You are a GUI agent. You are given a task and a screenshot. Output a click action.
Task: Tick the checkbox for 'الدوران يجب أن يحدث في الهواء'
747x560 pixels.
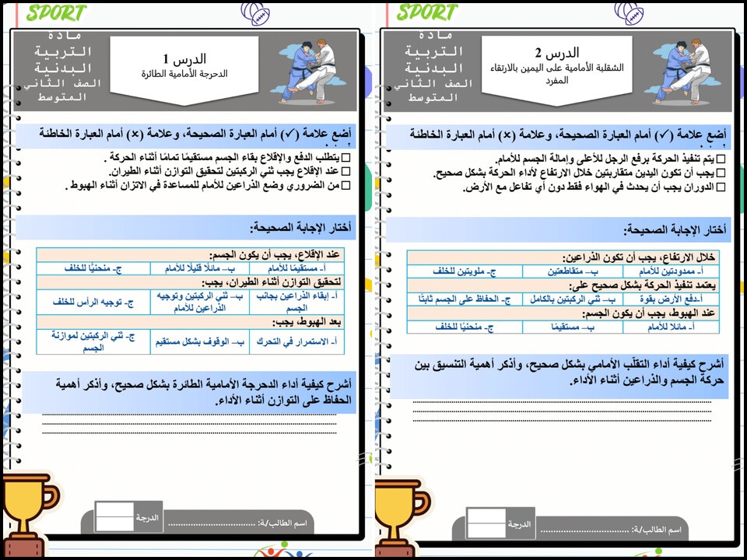coord(721,187)
